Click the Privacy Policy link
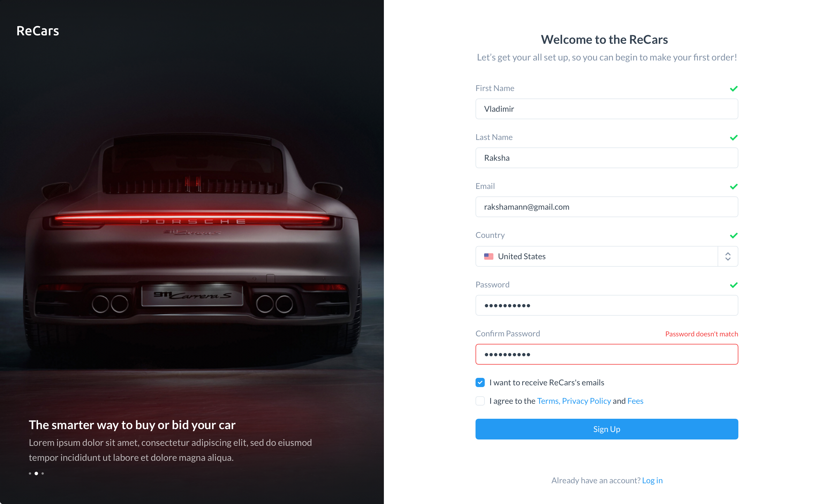Screen dimensions: 830x504 tap(587, 401)
